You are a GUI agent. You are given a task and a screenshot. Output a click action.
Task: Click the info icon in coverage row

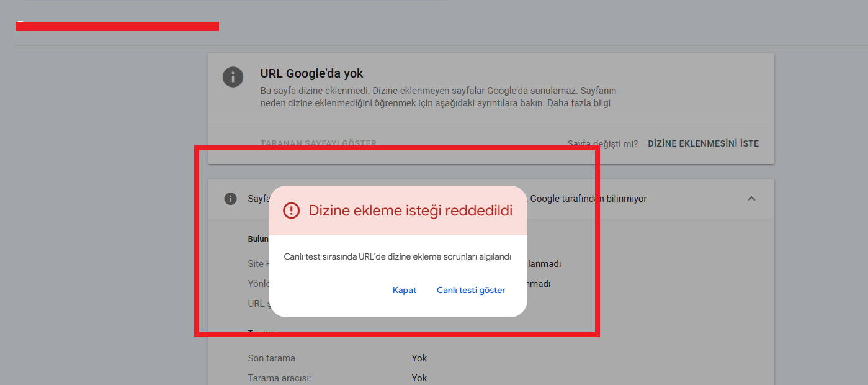(230, 199)
